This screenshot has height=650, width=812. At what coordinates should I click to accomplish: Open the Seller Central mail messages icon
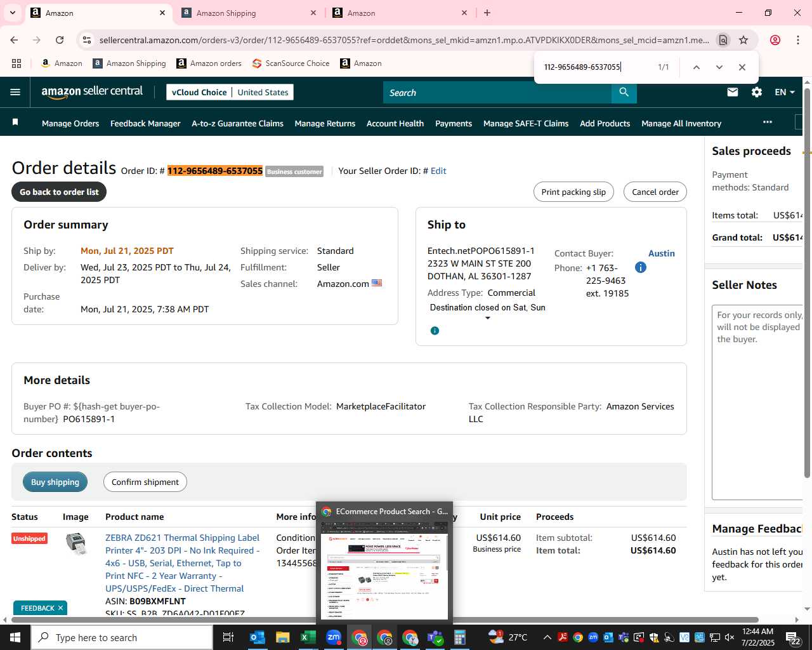pos(733,92)
